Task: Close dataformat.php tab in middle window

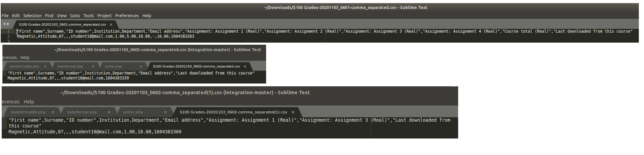Action: (x=93, y=66)
